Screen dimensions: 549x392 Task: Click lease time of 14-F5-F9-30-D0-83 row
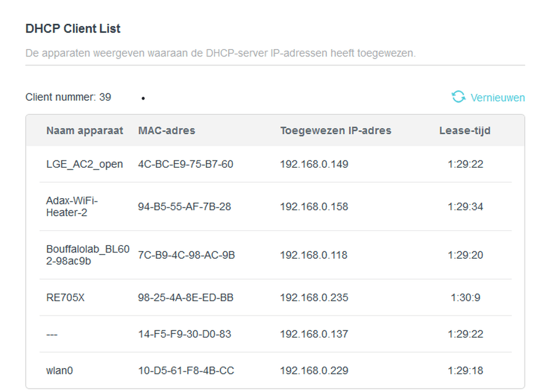point(465,334)
